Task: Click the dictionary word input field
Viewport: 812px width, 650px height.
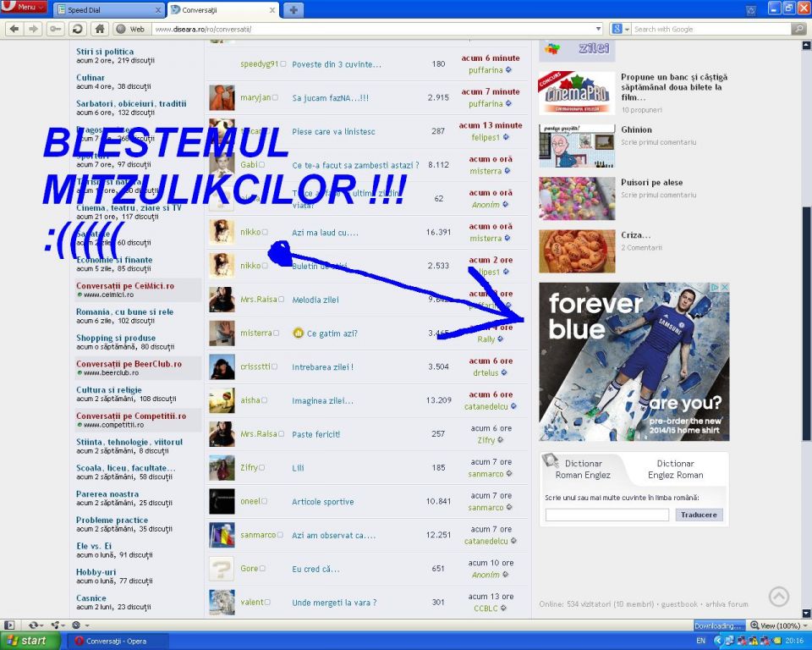Action: pyautogui.click(x=606, y=515)
